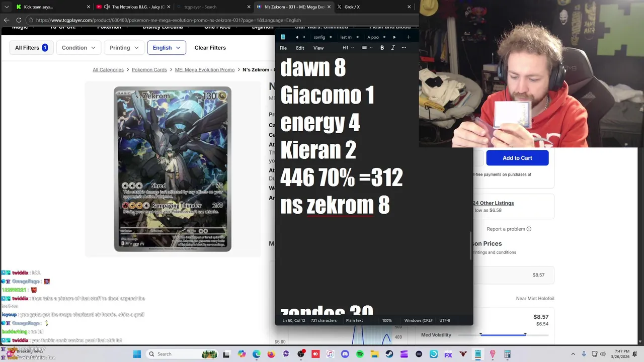This screenshot has width=644, height=362.
Task: Open Microsoft Edge from the taskbar
Action: coord(256,354)
